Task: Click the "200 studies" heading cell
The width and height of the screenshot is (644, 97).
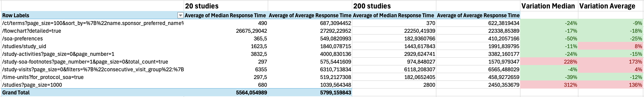Action: pos(394,6)
